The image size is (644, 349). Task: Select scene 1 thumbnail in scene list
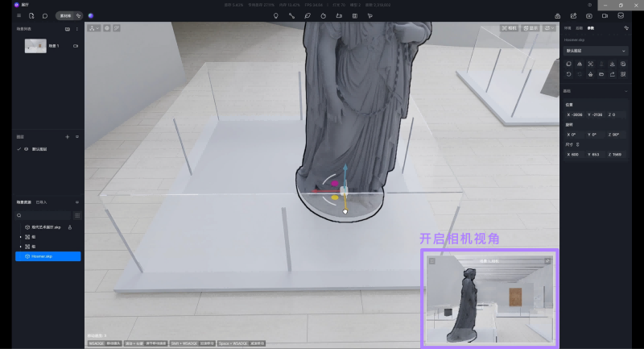(35, 47)
